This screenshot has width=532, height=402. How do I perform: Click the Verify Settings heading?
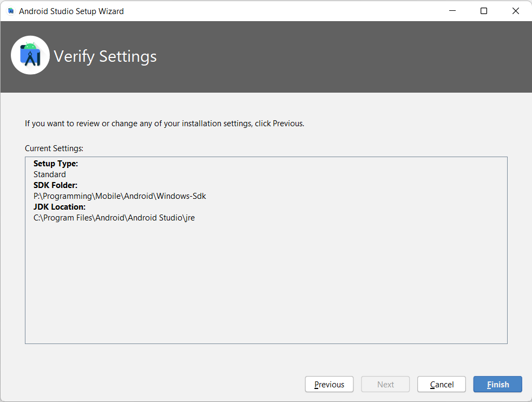coord(105,56)
